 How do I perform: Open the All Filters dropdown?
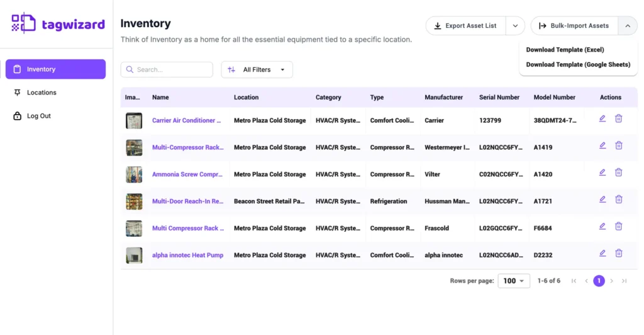257,69
